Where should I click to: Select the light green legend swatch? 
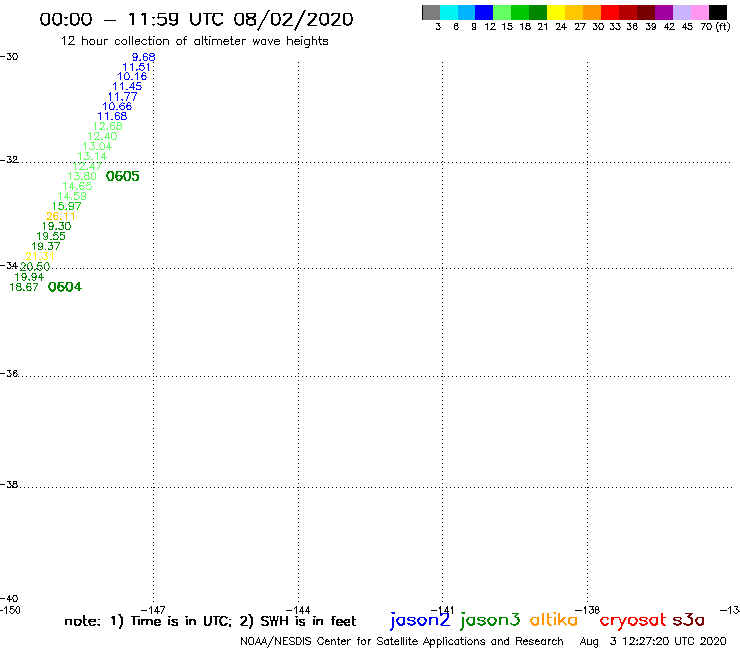coord(502,12)
